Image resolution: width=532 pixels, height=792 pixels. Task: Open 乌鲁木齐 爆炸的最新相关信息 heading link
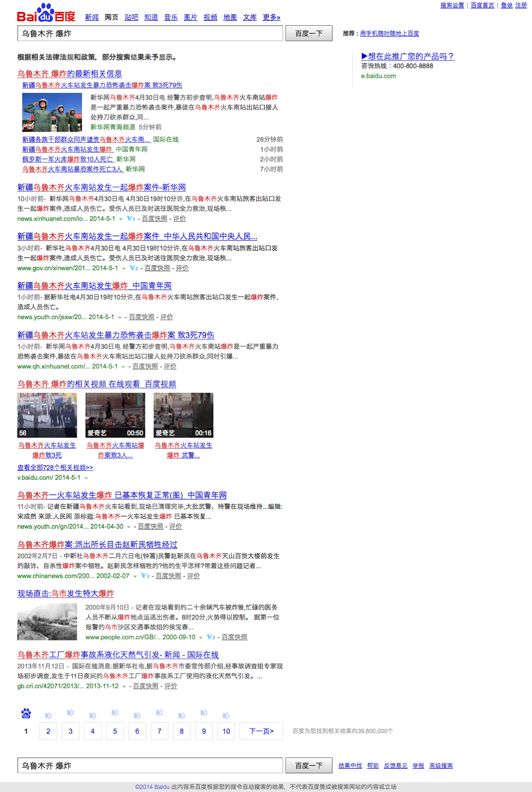click(x=70, y=74)
